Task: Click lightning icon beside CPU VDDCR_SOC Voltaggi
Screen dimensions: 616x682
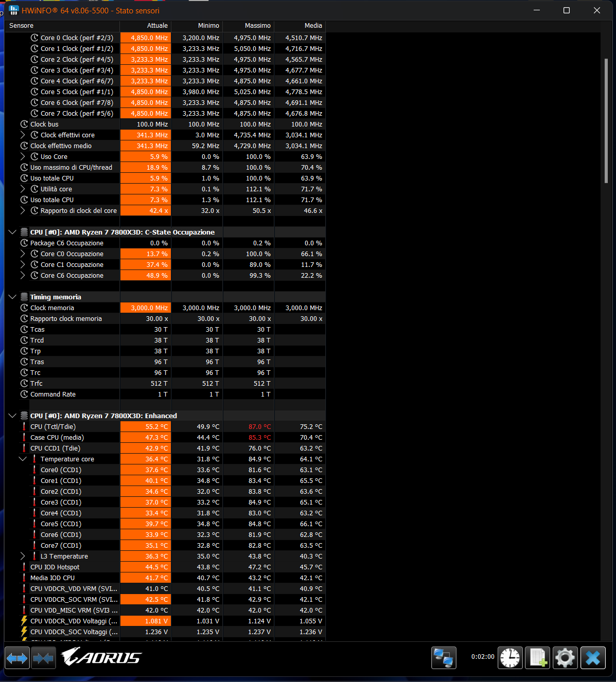Action: tap(24, 632)
